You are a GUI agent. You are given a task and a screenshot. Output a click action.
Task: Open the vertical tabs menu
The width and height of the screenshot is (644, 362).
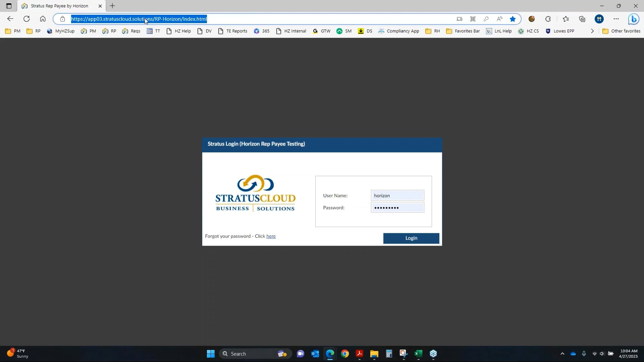(x=9, y=6)
